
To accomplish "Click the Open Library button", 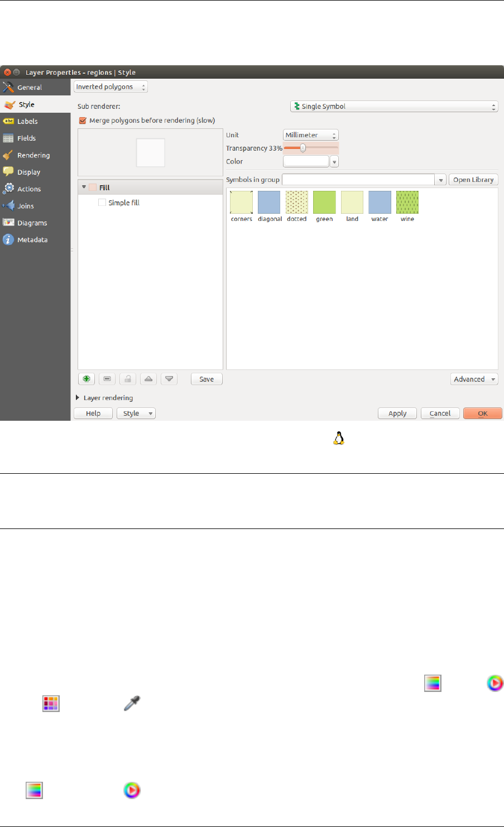I will [x=473, y=180].
